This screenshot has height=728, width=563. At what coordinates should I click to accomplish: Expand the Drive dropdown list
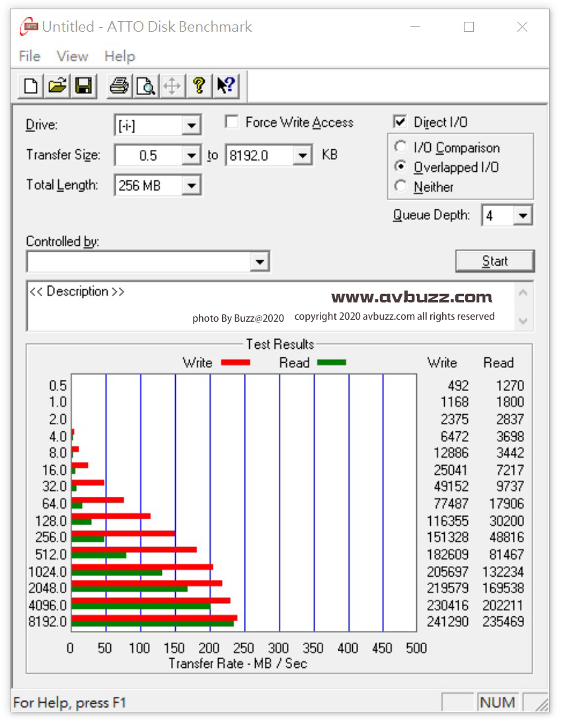191,126
